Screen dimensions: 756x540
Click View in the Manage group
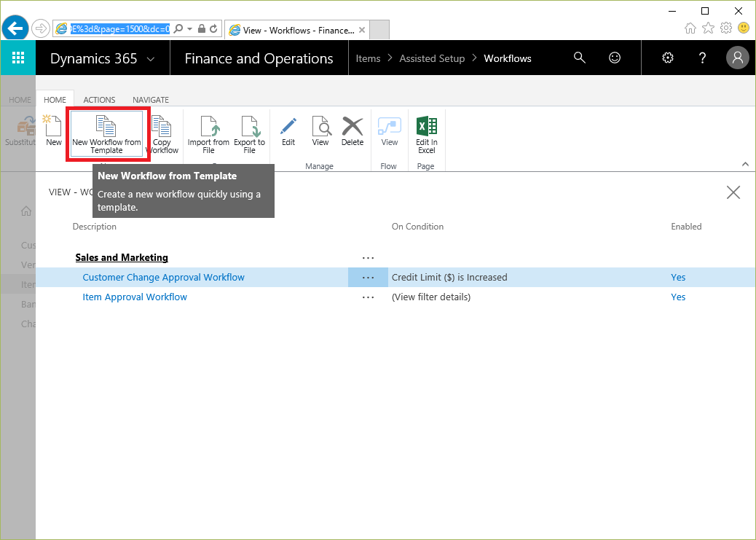click(320, 131)
